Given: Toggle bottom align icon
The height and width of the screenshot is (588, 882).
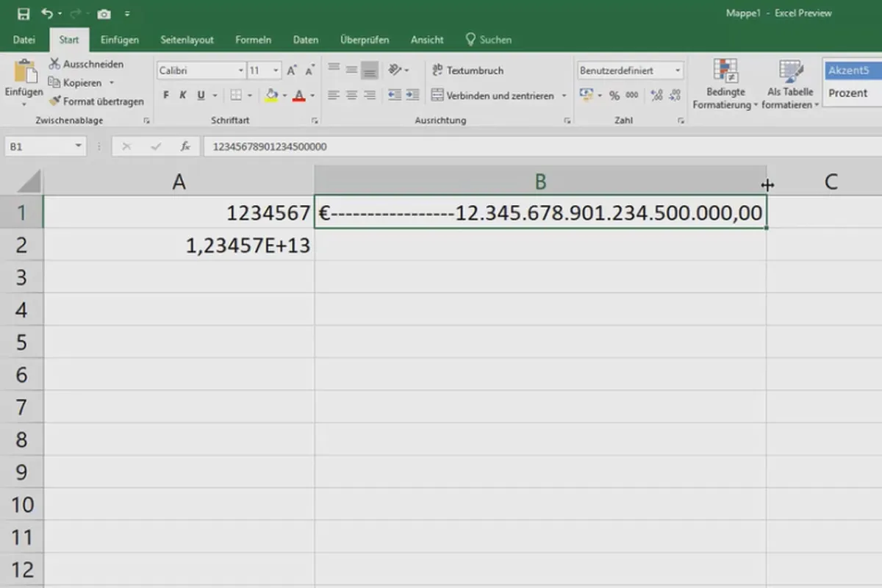Looking at the screenshot, I should [x=370, y=71].
